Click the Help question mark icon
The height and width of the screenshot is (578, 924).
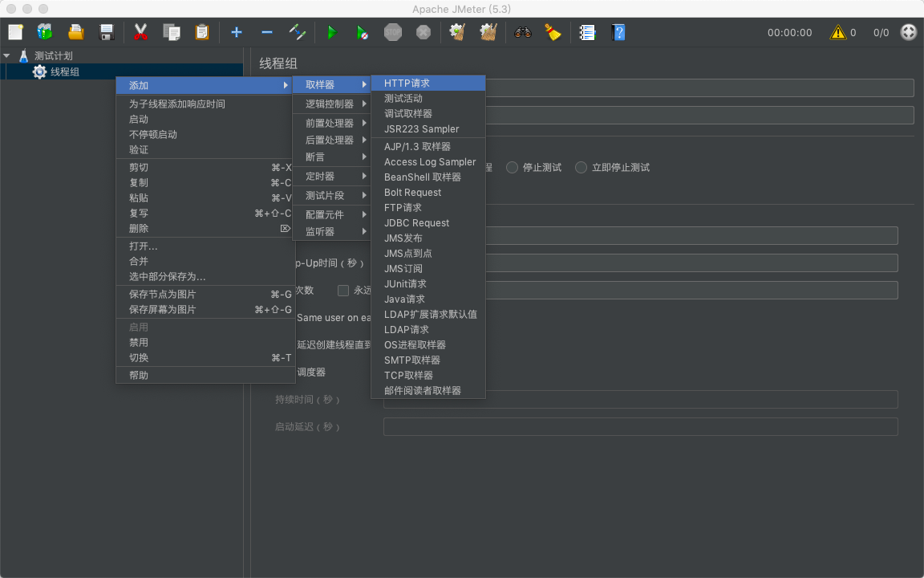tap(618, 32)
